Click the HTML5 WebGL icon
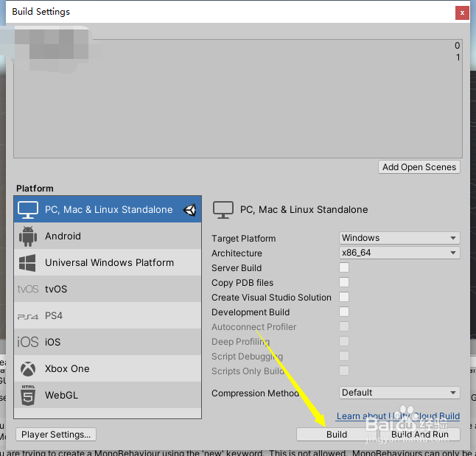476x456 pixels. click(x=28, y=395)
